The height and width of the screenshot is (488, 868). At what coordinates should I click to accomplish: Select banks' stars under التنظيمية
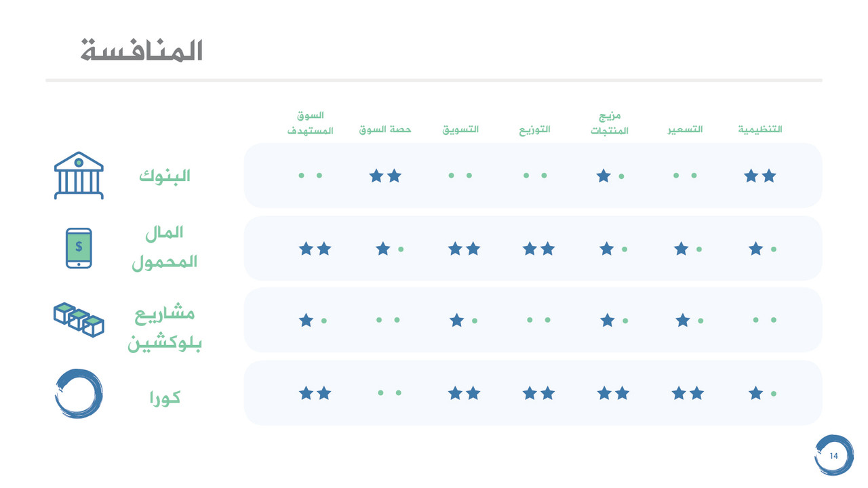(x=759, y=176)
